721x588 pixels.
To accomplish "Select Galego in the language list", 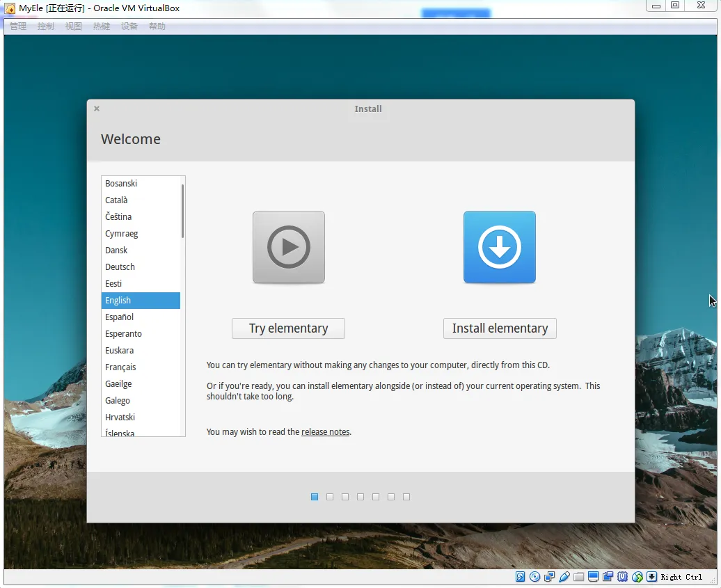I will [141, 400].
